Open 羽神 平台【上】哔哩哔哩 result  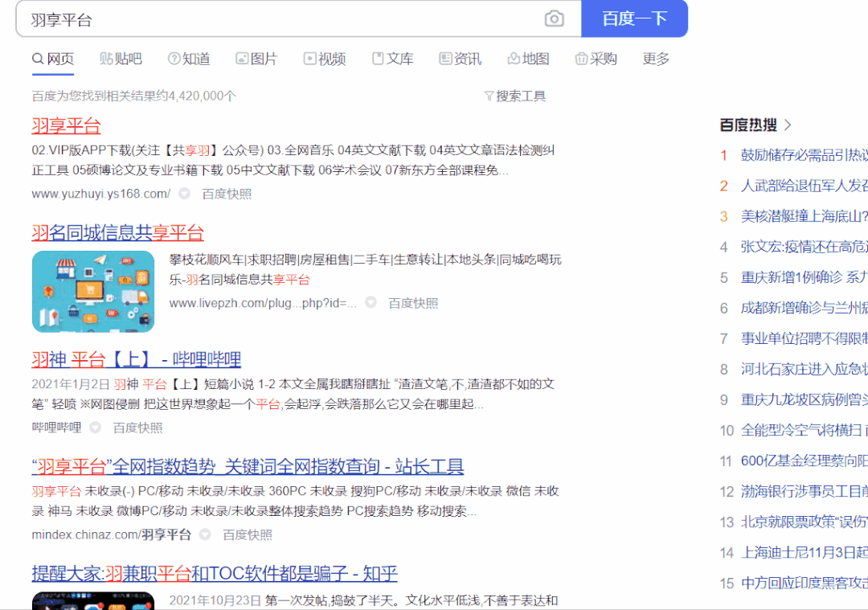click(x=136, y=359)
